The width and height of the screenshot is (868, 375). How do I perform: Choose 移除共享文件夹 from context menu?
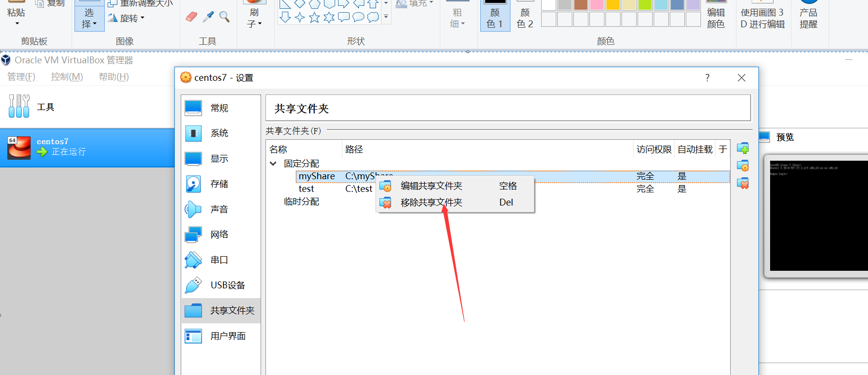coord(455,202)
